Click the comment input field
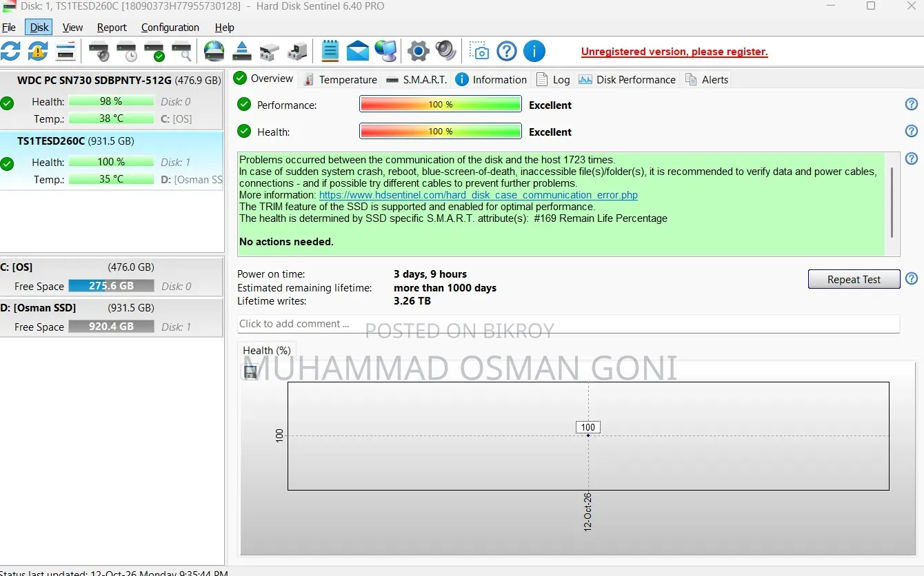 click(568, 324)
